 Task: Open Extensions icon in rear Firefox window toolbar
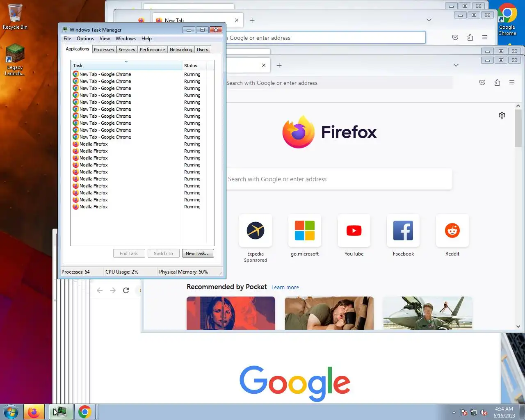[x=470, y=37]
